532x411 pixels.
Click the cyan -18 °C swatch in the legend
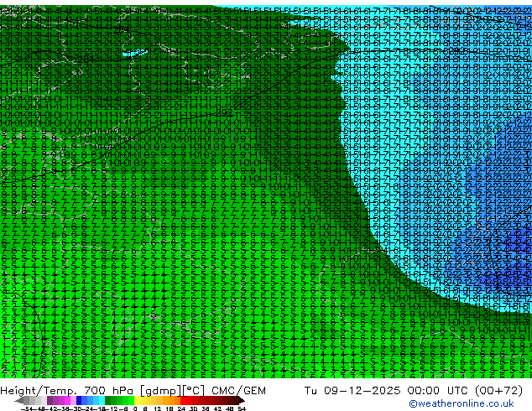click(x=102, y=400)
